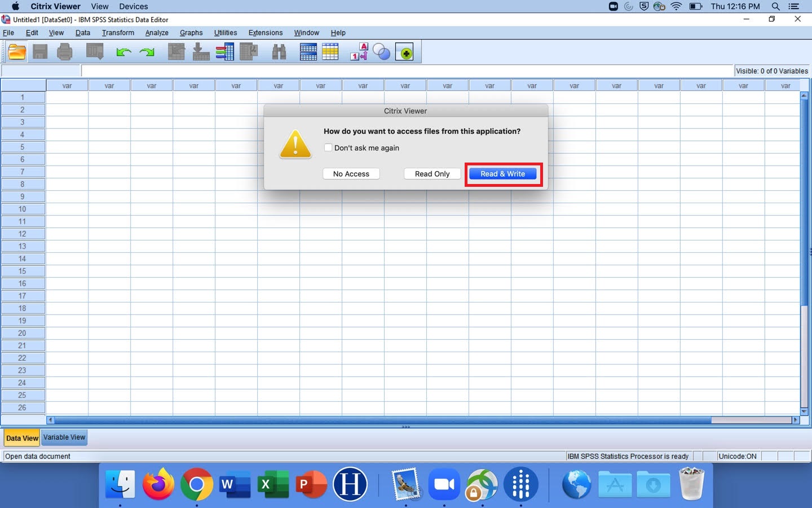Open the Data menu
Image resolution: width=812 pixels, height=508 pixels.
pos(83,33)
